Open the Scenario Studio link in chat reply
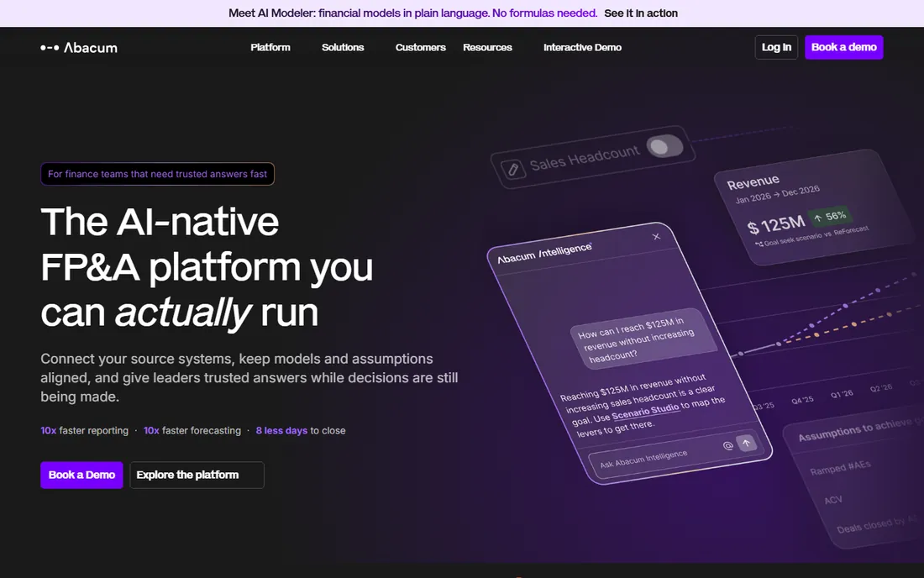The width and height of the screenshot is (924, 578). [645, 412]
